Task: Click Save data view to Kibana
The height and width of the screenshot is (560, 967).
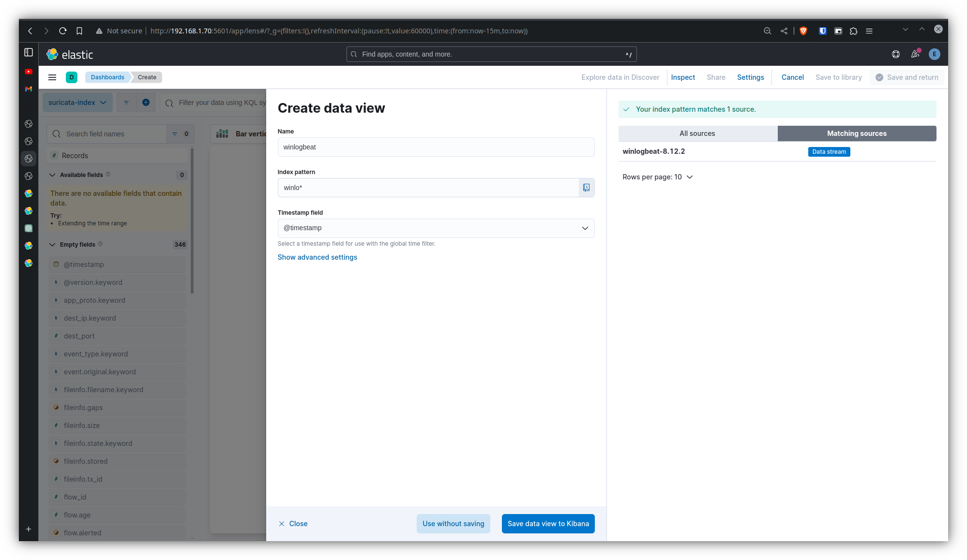Action: tap(548, 524)
